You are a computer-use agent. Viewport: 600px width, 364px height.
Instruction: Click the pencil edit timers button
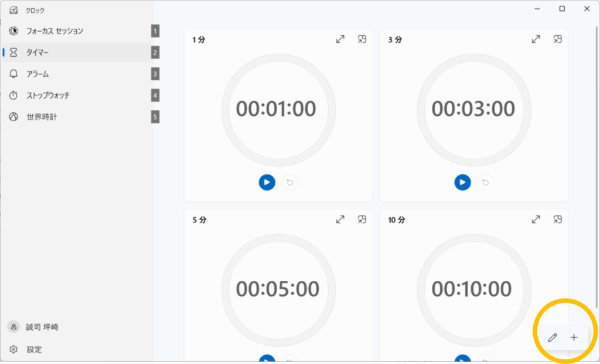click(x=552, y=338)
